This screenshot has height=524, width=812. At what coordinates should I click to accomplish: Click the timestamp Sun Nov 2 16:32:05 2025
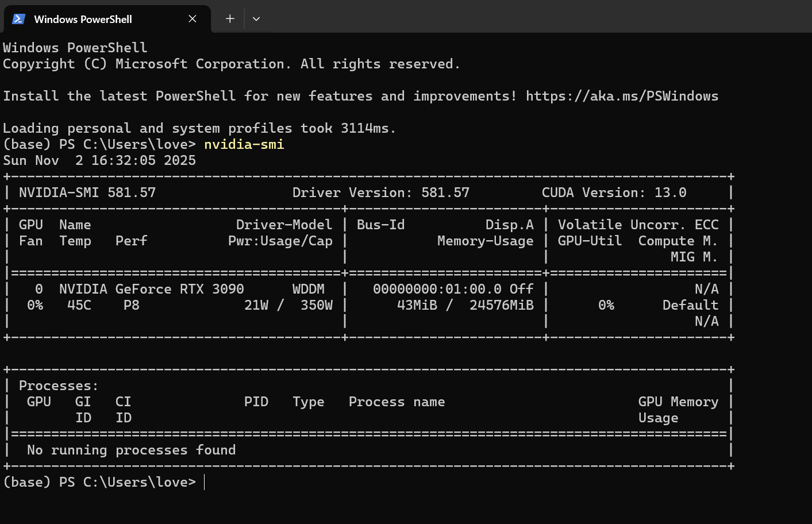pyautogui.click(x=99, y=160)
